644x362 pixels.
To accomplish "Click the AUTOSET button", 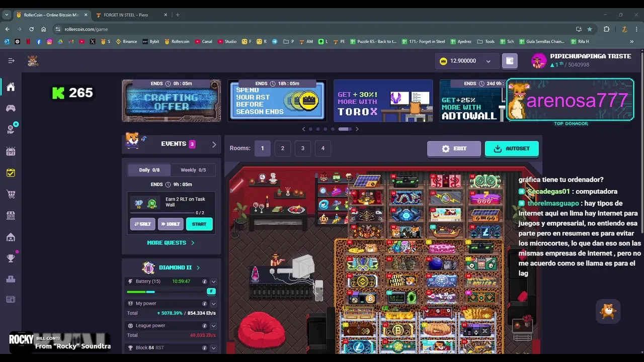I will tap(512, 149).
